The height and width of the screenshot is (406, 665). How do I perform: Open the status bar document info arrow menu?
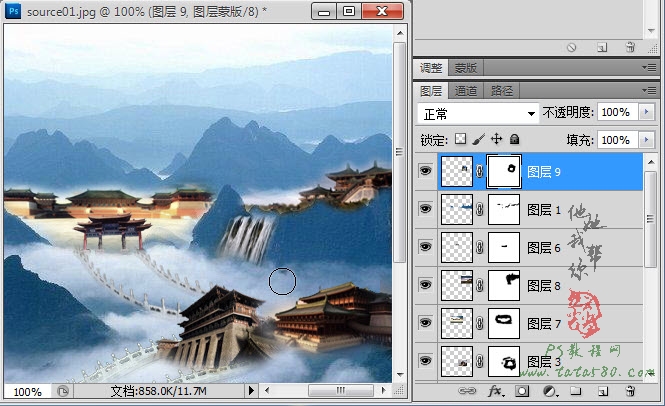(x=251, y=390)
